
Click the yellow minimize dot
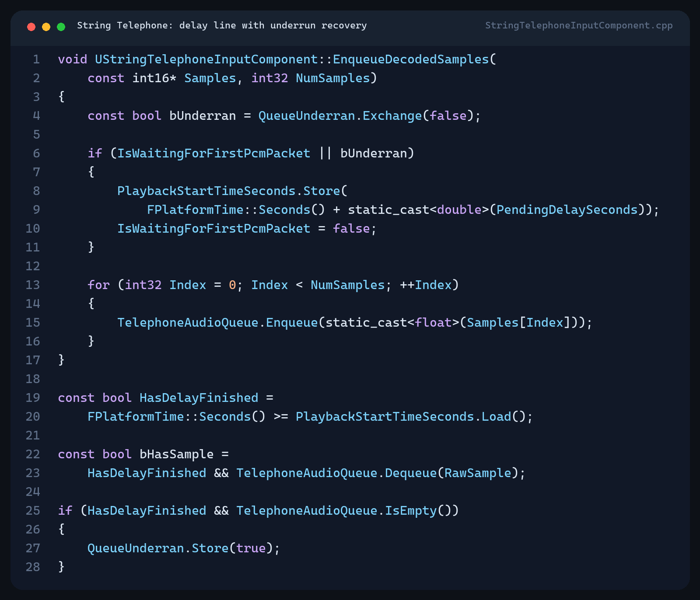click(46, 27)
